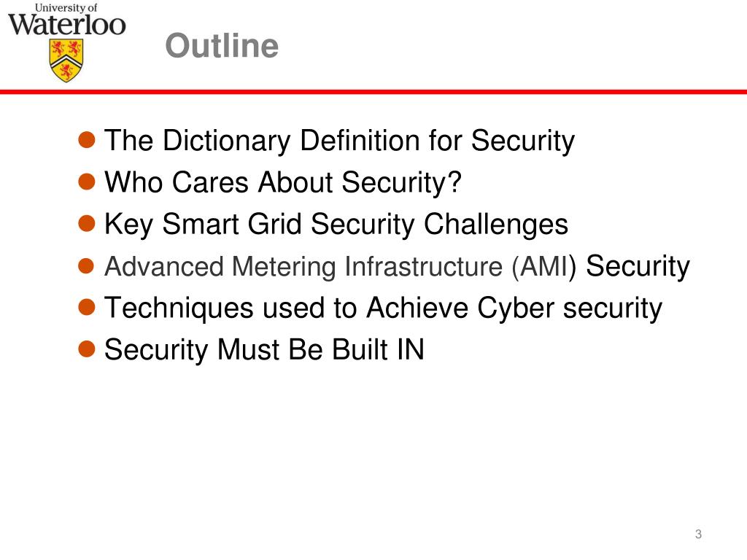The image size is (747, 560).
Task: Click bullet beside Advanced Metering Infrastructure line
Action: pos(87,265)
